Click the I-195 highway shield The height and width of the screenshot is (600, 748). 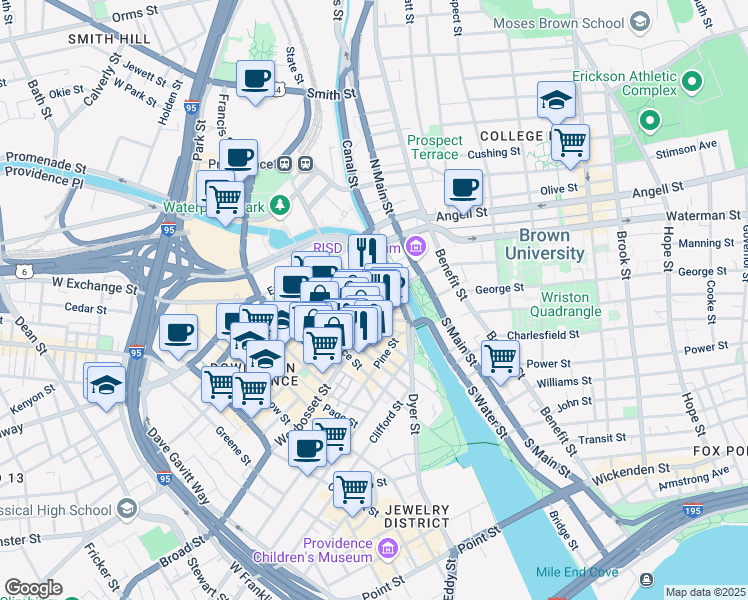click(693, 510)
